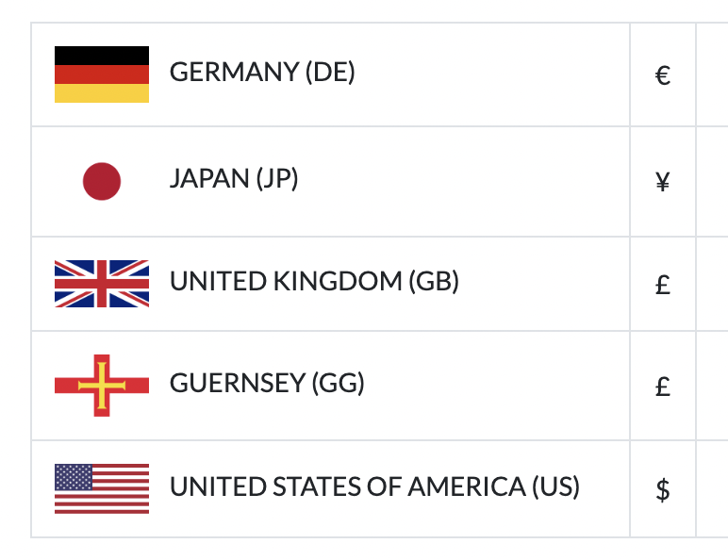Image resolution: width=728 pixels, height=560 pixels.
Task: Click the Guernsey flag icon
Action: (102, 386)
